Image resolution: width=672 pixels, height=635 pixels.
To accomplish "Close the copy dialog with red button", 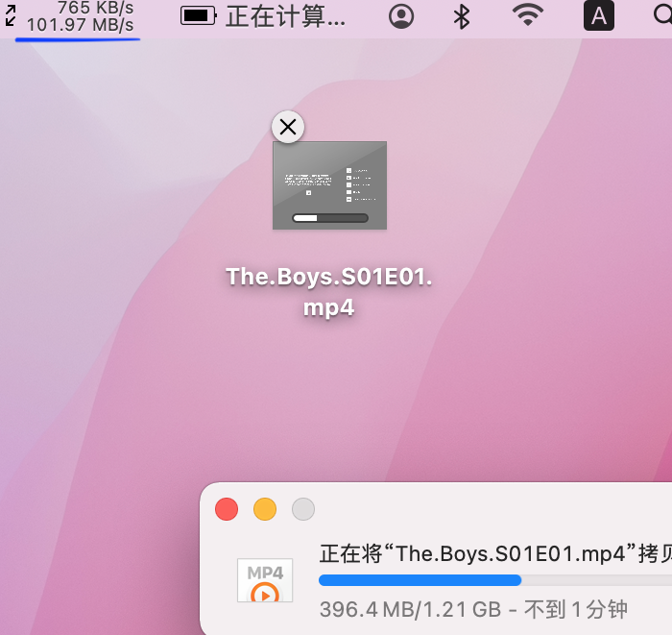I will pyautogui.click(x=227, y=509).
